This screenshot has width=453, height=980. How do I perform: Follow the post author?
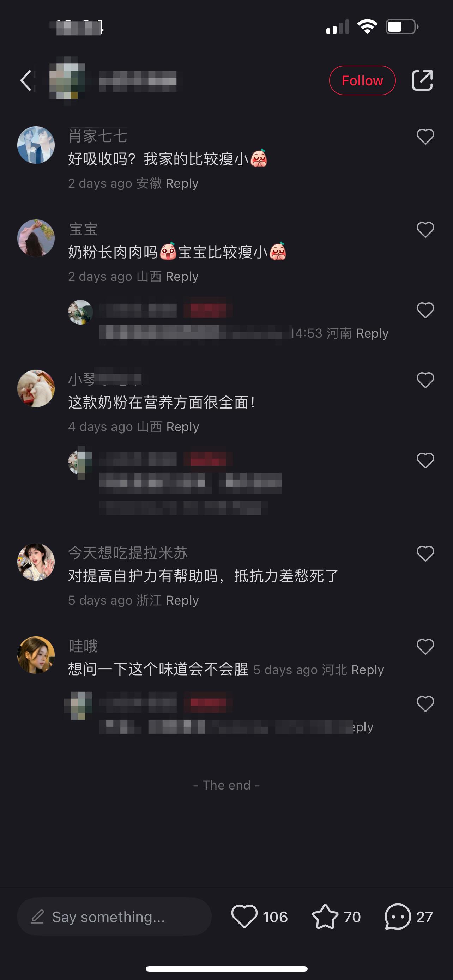point(362,80)
